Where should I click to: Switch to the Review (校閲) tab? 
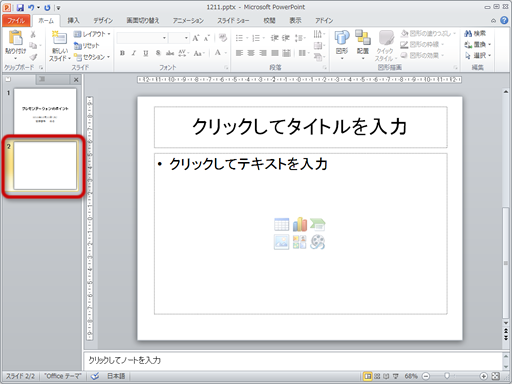click(x=269, y=21)
